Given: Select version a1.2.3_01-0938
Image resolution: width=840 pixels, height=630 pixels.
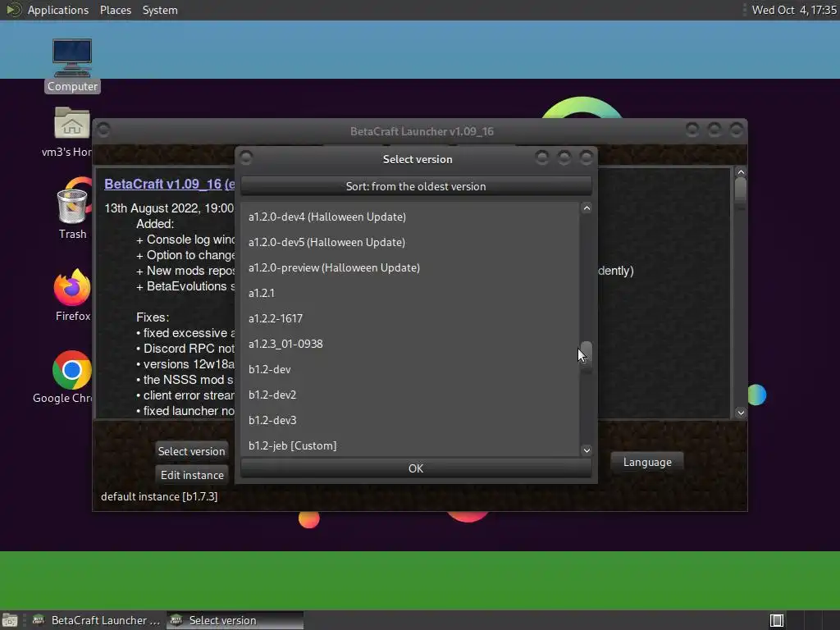Looking at the screenshot, I should 410,344.
